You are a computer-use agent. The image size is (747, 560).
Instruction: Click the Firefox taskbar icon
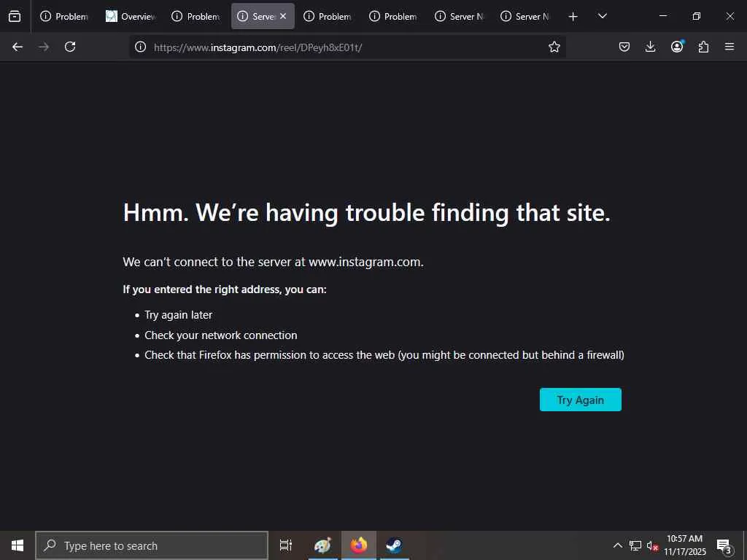tap(359, 545)
